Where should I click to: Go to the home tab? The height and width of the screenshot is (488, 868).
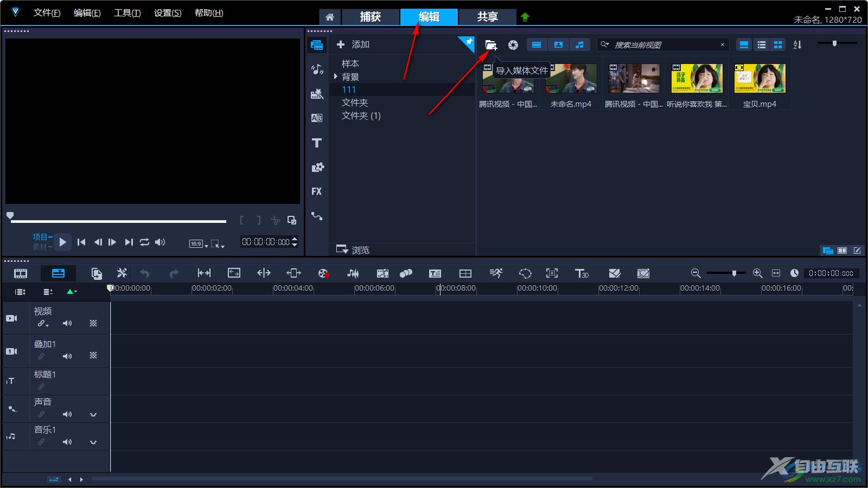(330, 17)
